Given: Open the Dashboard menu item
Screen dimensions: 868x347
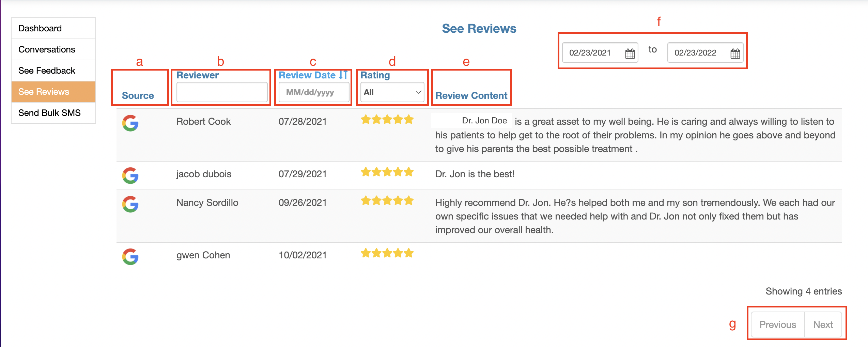Looking at the screenshot, I should point(53,28).
